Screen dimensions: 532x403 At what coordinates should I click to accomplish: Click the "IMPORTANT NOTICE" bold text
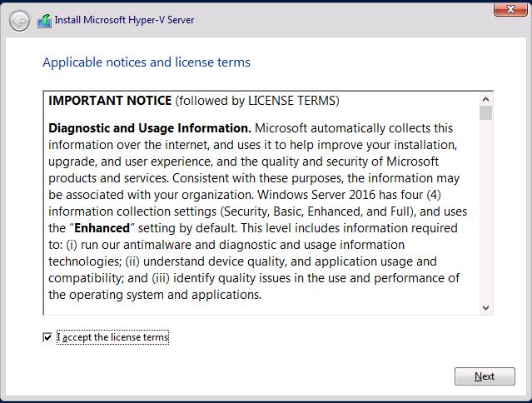pos(110,101)
